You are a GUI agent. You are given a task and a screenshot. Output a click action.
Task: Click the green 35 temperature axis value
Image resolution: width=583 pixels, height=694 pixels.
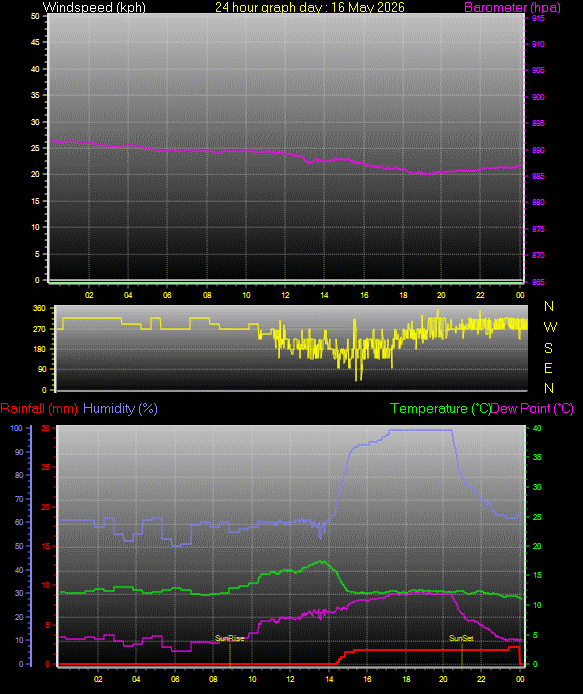537,457
